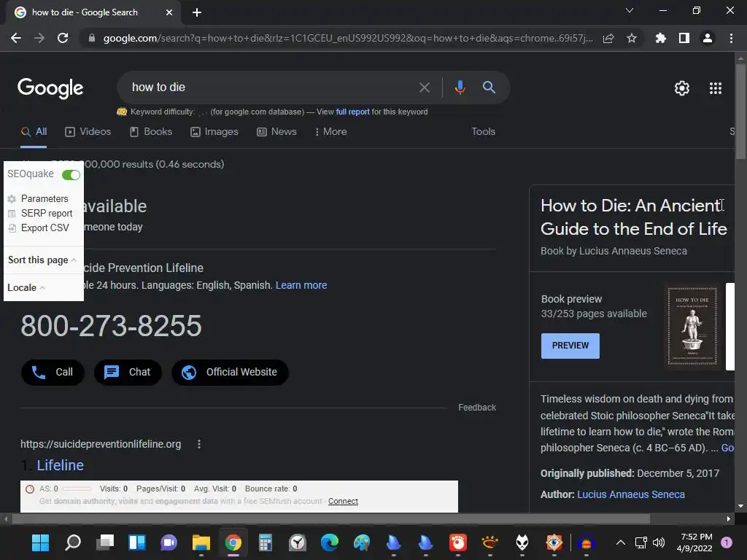Click the browser forward arrow
This screenshot has width=747, height=560.
[39, 38]
